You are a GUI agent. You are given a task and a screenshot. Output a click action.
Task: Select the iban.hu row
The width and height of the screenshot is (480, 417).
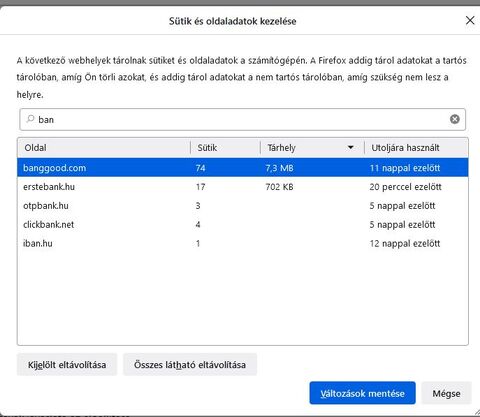click(x=243, y=243)
